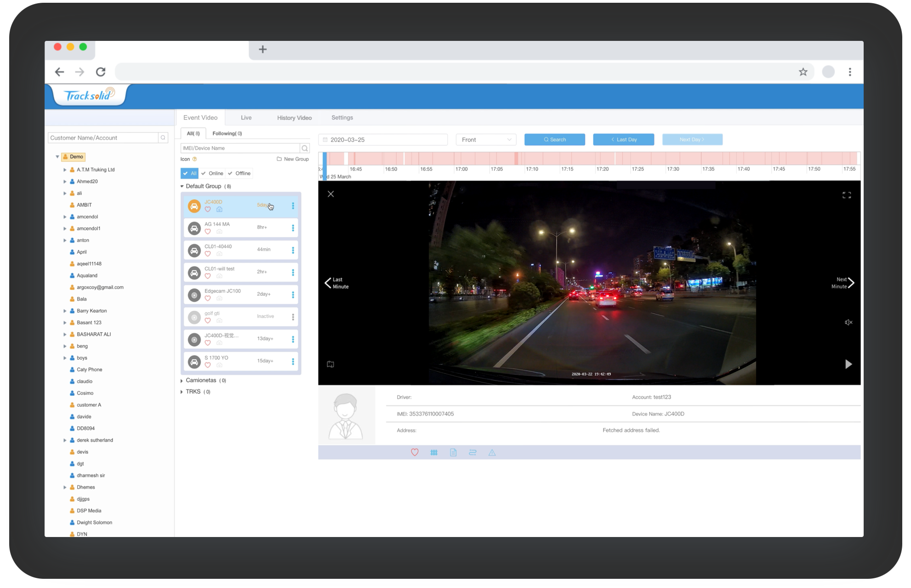Click the fullscreen expand icon in video player
This screenshot has height=588, width=911.
pyautogui.click(x=847, y=195)
